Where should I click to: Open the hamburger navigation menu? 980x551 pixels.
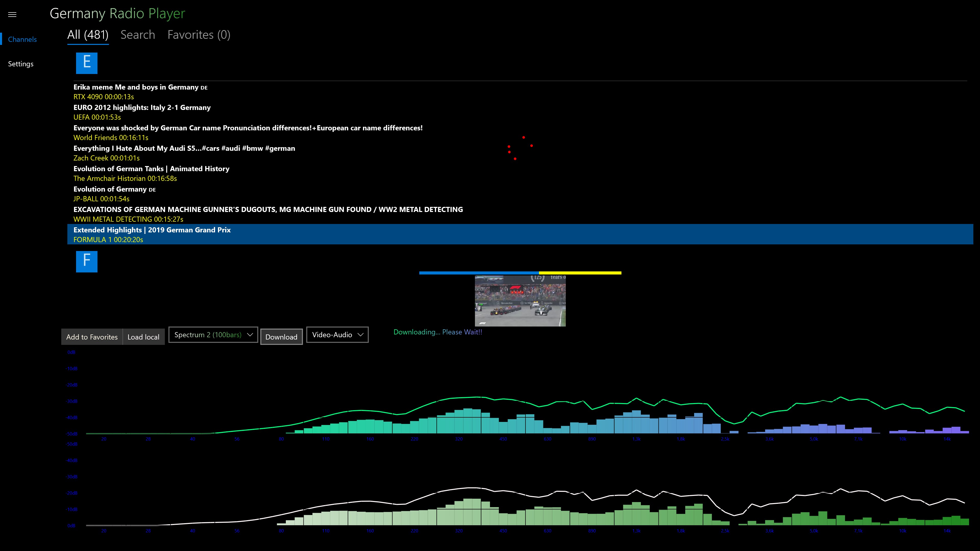[12, 15]
